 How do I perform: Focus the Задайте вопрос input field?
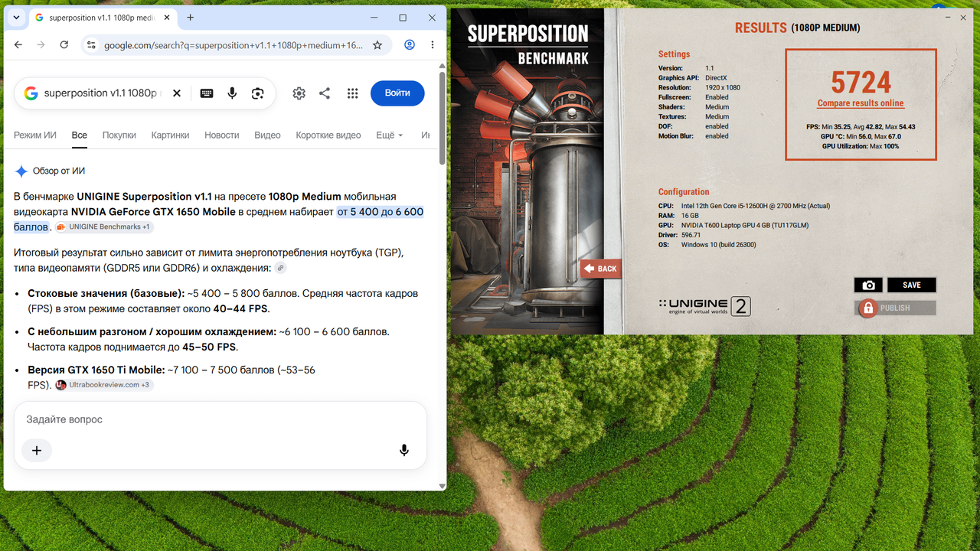[x=220, y=419]
